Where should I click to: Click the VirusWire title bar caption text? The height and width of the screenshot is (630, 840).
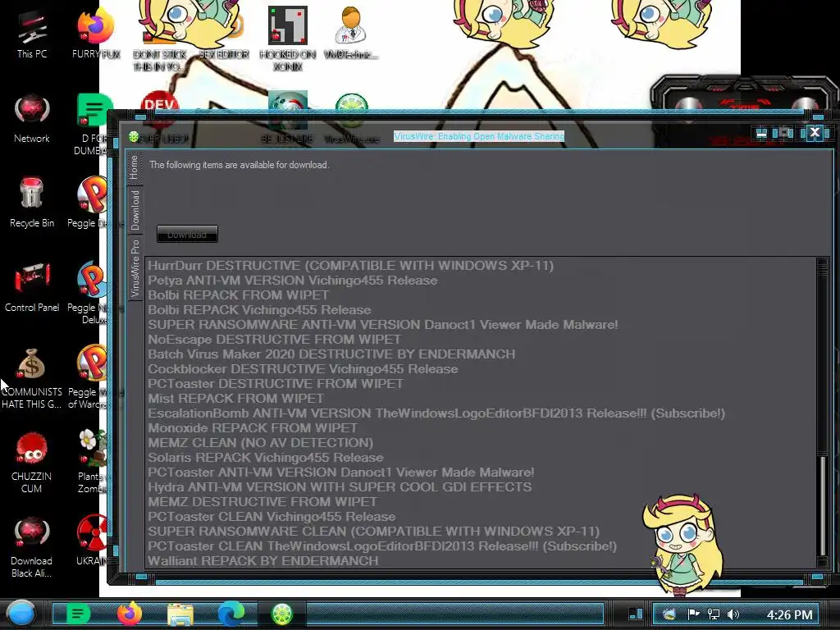[x=479, y=137]
